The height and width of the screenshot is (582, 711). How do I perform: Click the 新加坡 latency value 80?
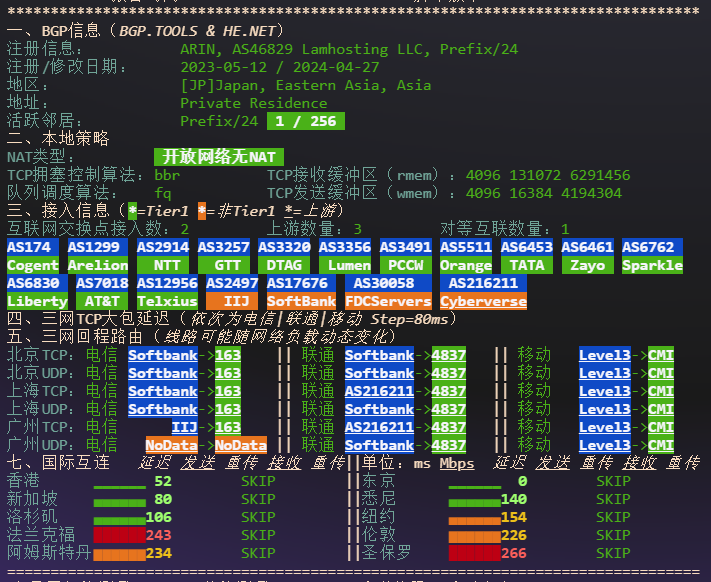163,499
